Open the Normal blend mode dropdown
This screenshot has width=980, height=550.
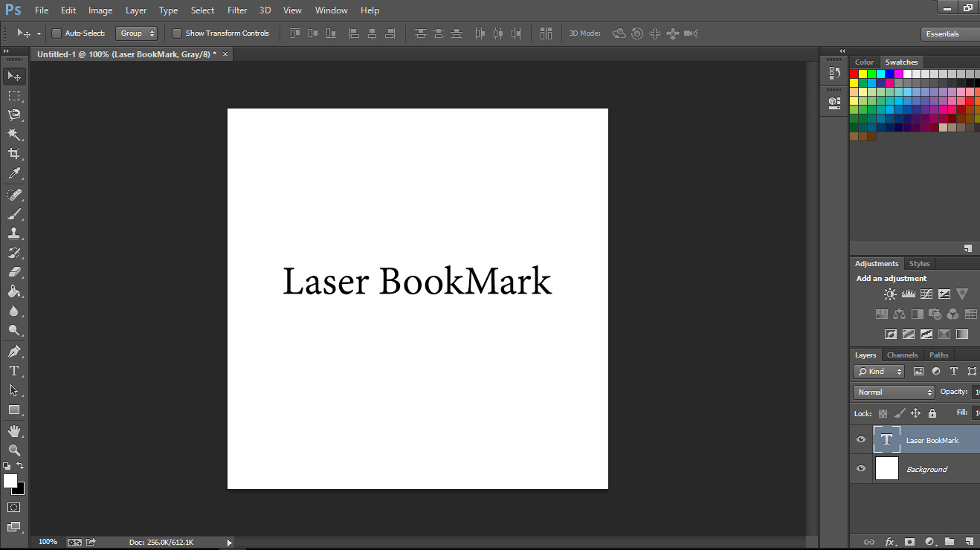894,392
